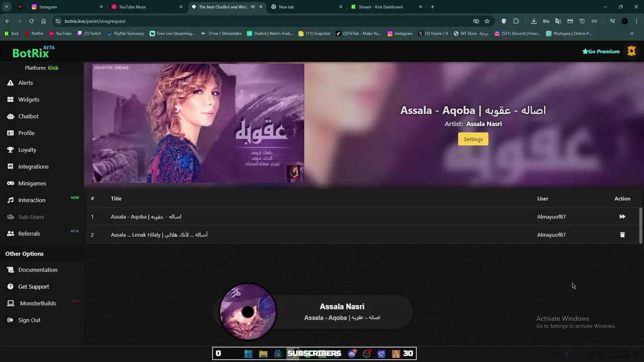Open a new browser tab
The image size is (644, 362).
(432, 7)
